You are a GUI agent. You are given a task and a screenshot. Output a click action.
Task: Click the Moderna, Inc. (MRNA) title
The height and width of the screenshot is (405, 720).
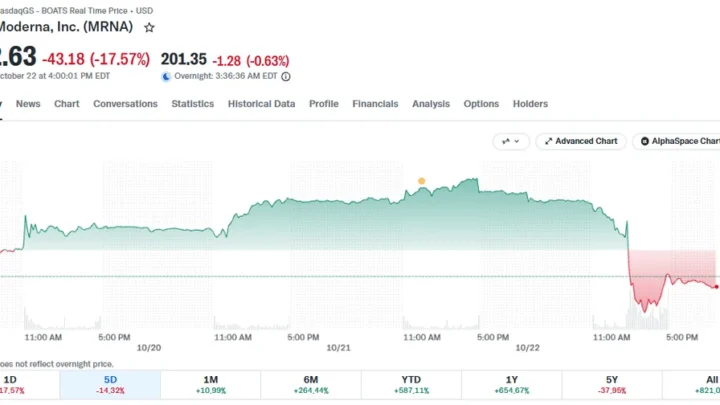(66, 27)
